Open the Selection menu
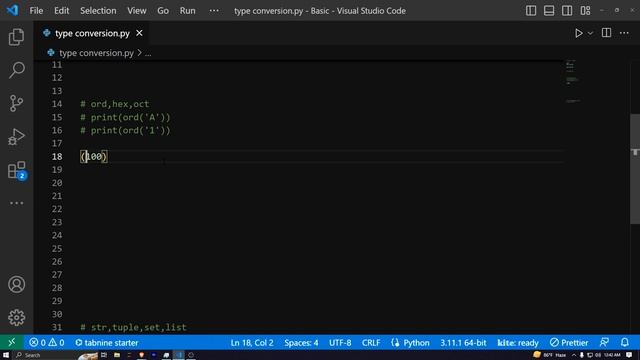Screen dimensions: 640x360 pyautogui.click(x=98, y=11)
